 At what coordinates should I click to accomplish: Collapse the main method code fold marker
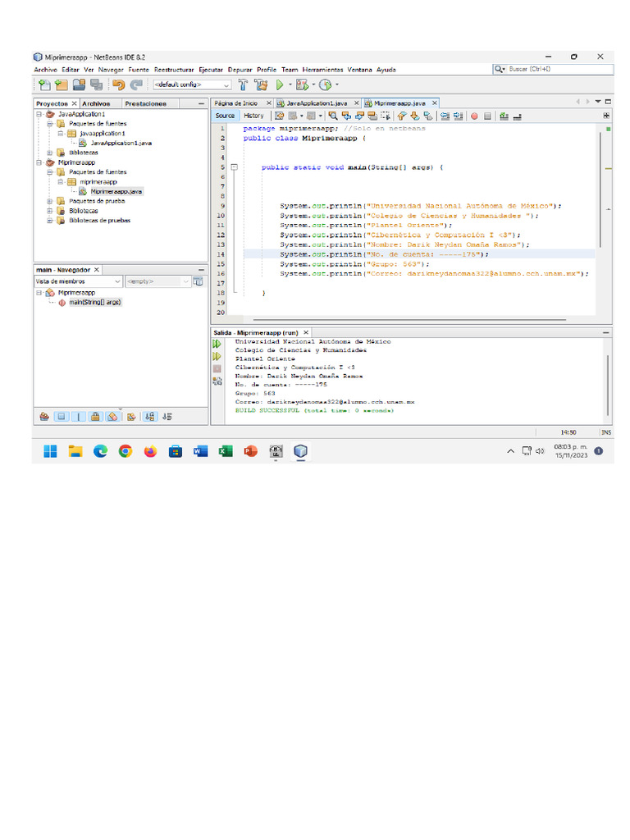(x=234, y=167)
